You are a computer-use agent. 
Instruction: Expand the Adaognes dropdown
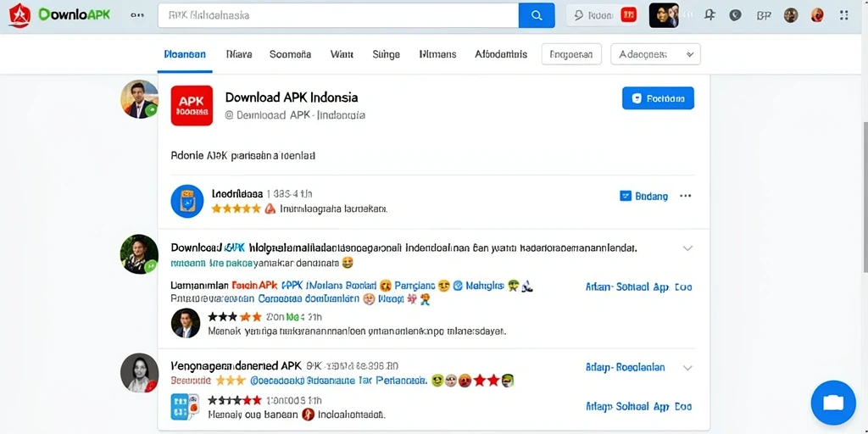coord(655,54)
